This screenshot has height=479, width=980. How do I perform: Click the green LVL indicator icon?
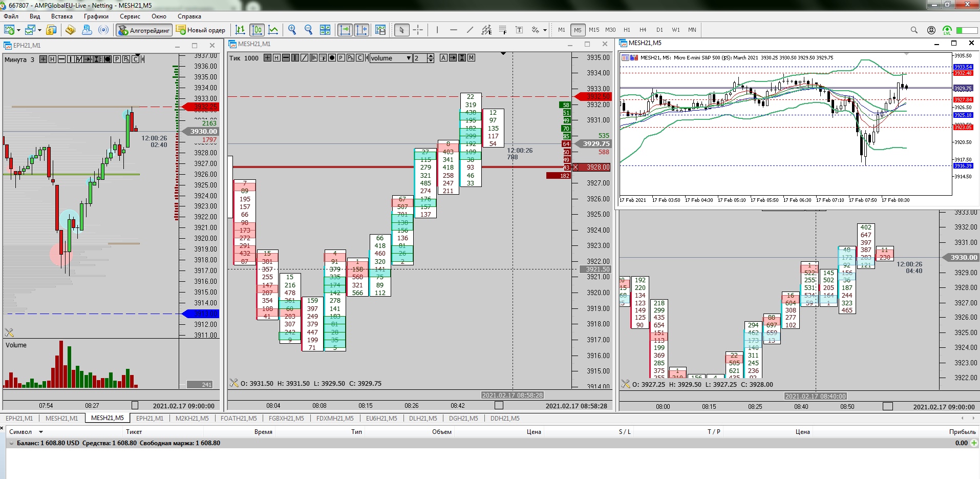click(947, 30)
